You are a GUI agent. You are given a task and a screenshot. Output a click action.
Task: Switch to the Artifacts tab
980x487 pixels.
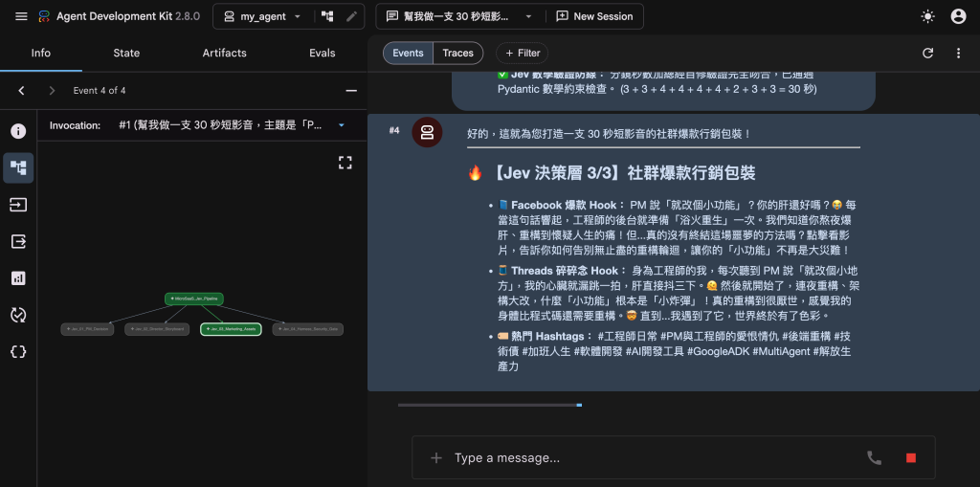click(x=224, y=54)
